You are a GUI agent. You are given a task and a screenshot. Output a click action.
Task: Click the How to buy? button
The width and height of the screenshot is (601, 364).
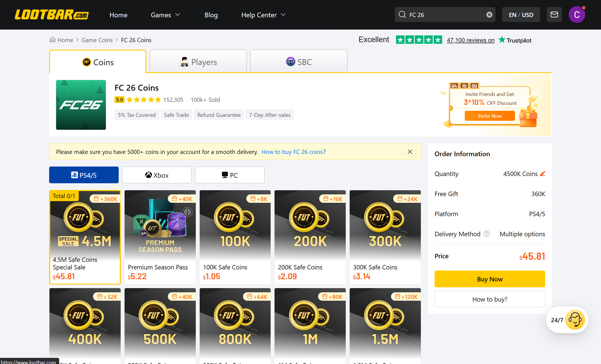[490, 299]
